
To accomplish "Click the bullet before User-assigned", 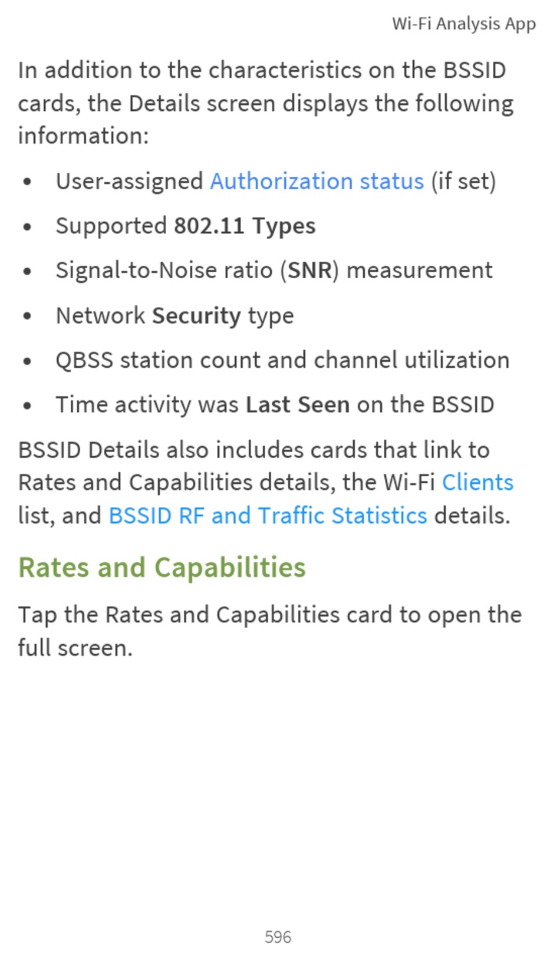I will (x=27, y=182).
